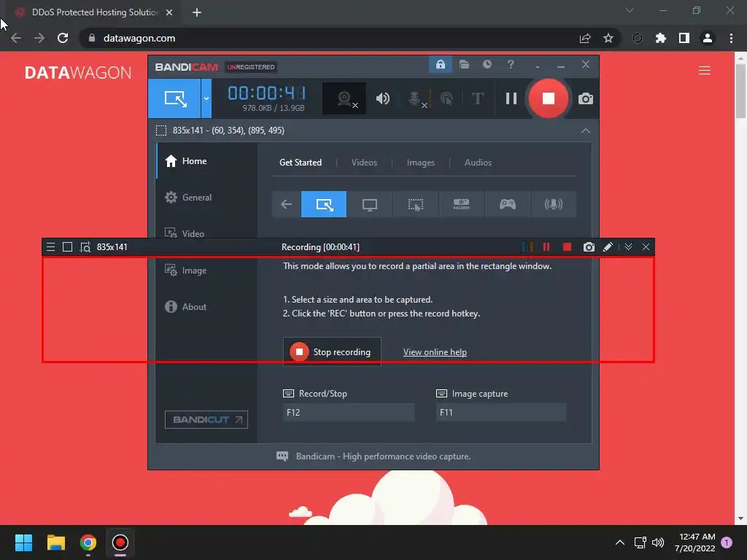
Task: Click the fullscreen square icon on recording bar
Action: 67,246
